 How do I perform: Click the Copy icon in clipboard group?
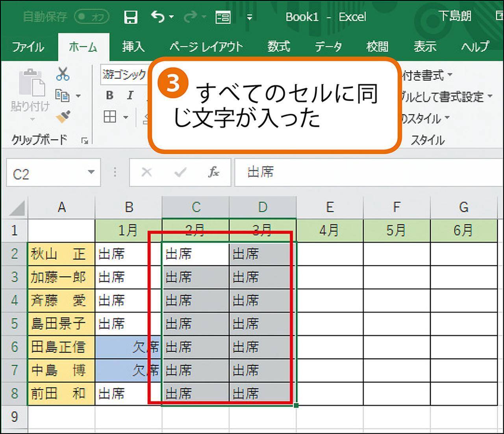point(62,95)
